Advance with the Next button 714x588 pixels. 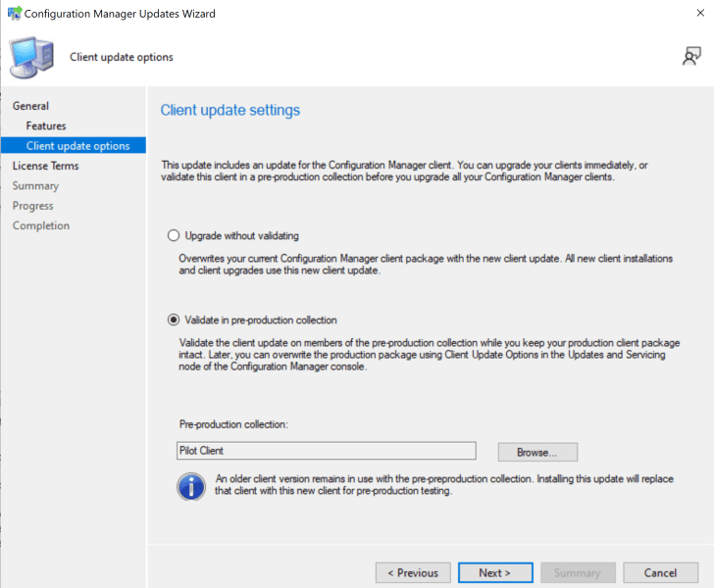coord(495,572)
